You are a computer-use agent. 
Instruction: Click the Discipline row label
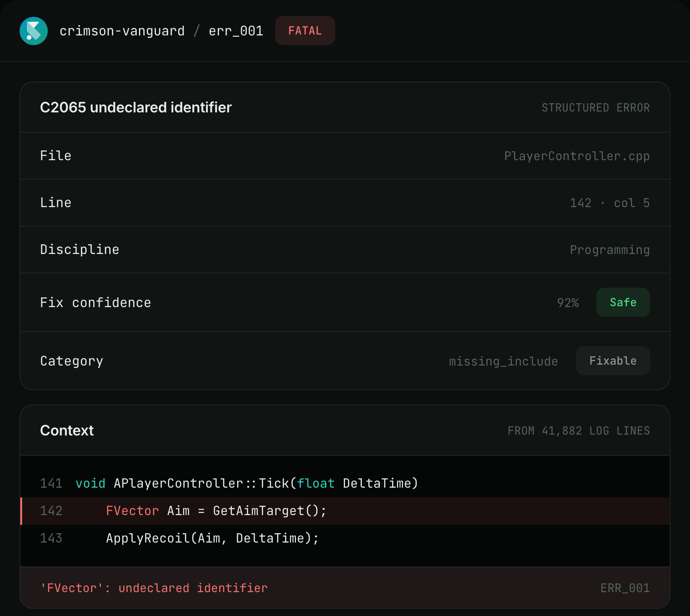tap(80, 250)
